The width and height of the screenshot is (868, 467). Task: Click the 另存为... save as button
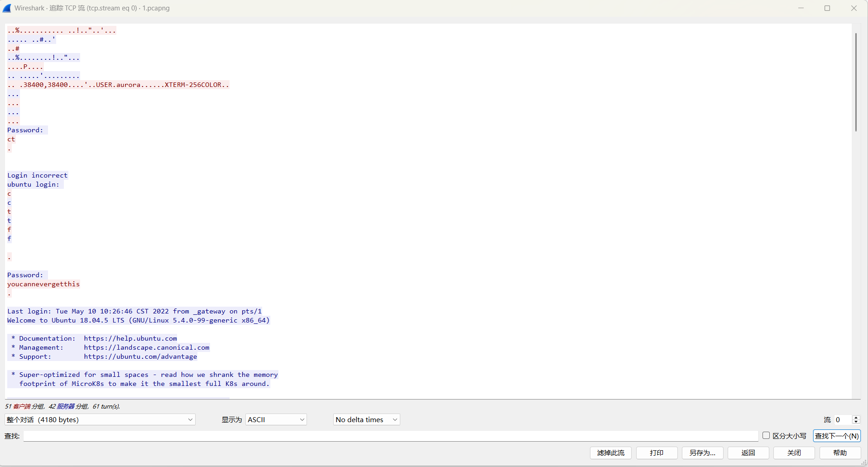(703, 453)
